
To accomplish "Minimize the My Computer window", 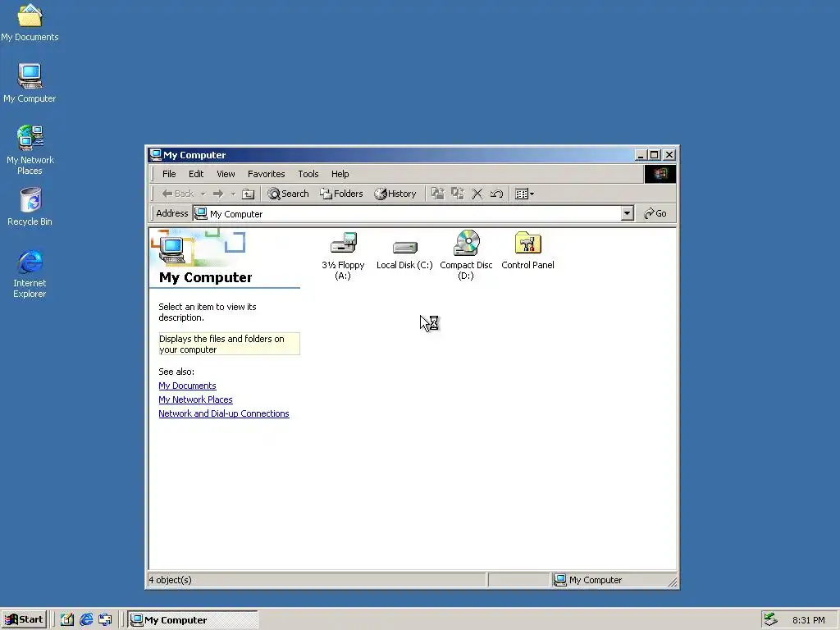I will coord(640,155).
